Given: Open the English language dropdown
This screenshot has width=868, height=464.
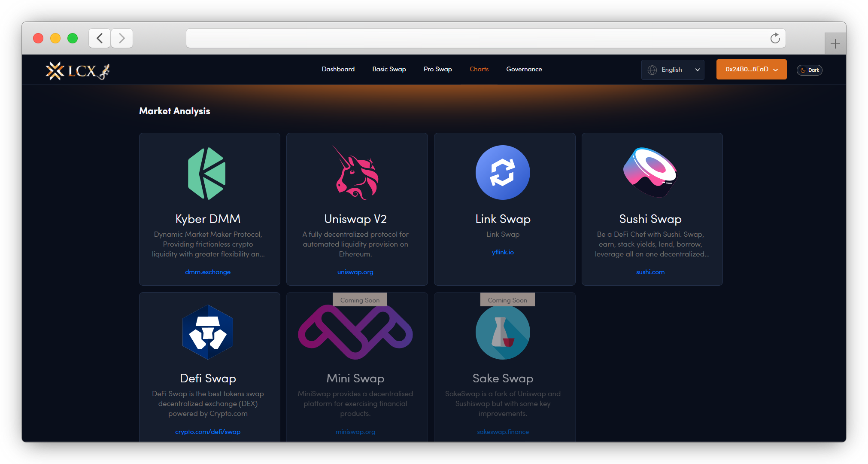Looking at the screenshot, I should click(673, 70).
